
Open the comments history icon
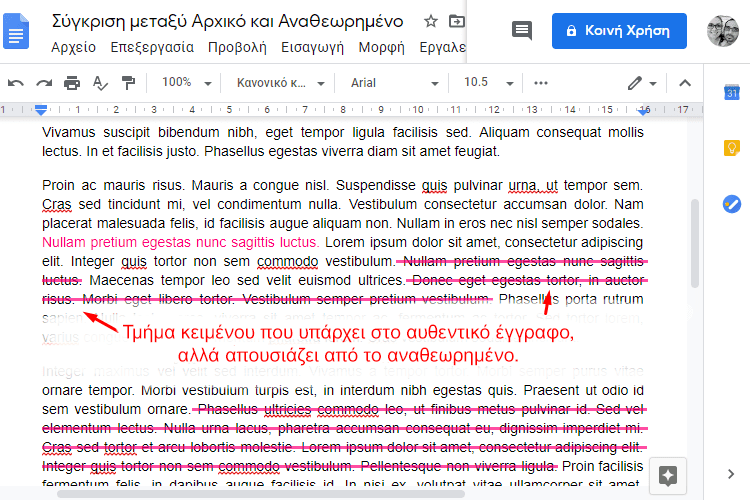pyautogui.click(x=522, y=31)
